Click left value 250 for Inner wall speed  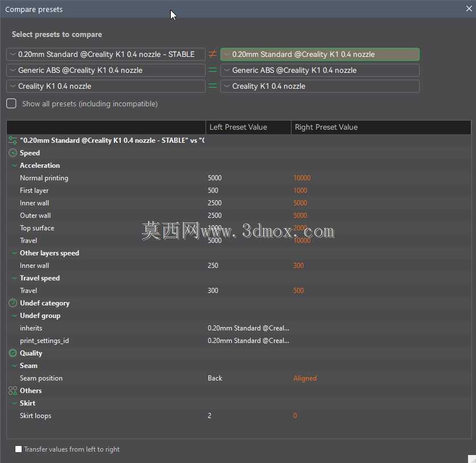coord(213,266)
